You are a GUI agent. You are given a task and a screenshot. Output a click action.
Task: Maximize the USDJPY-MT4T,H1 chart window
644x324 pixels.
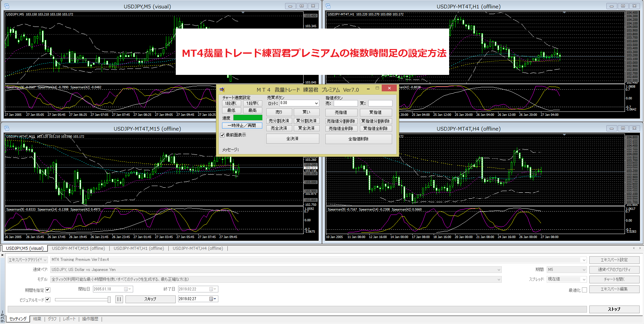pos(623,6)
